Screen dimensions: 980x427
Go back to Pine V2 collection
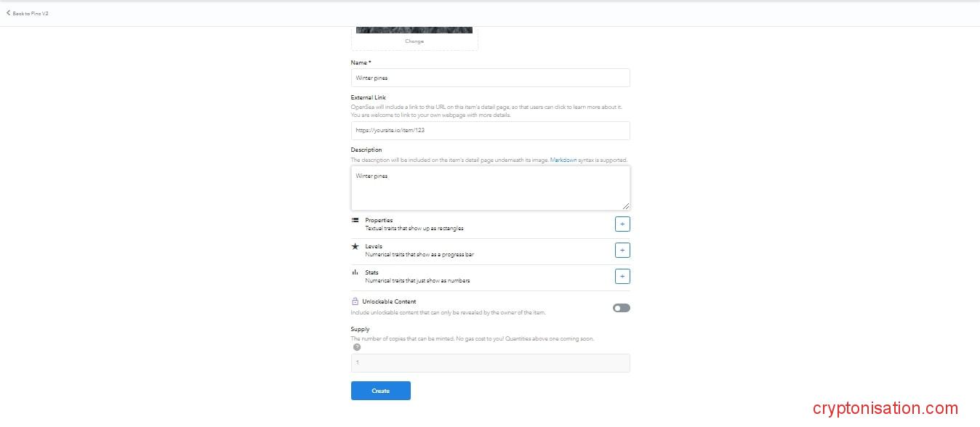click(30, 13)
